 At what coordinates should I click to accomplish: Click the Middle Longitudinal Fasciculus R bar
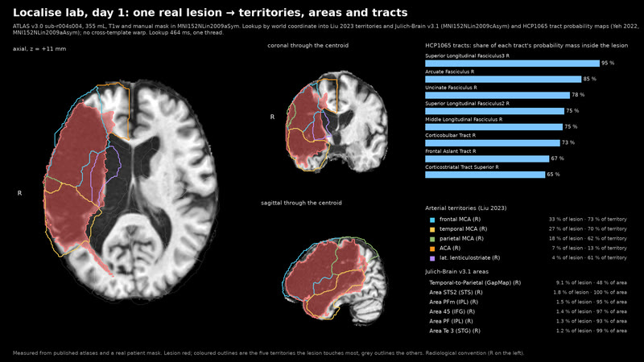pos(493,127)
